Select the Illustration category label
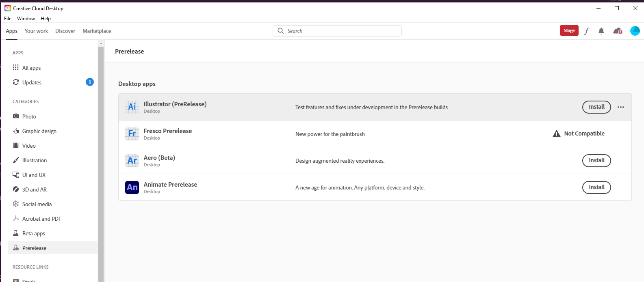Viewport: 644px width, 282px height. click(x=35, y=160)
